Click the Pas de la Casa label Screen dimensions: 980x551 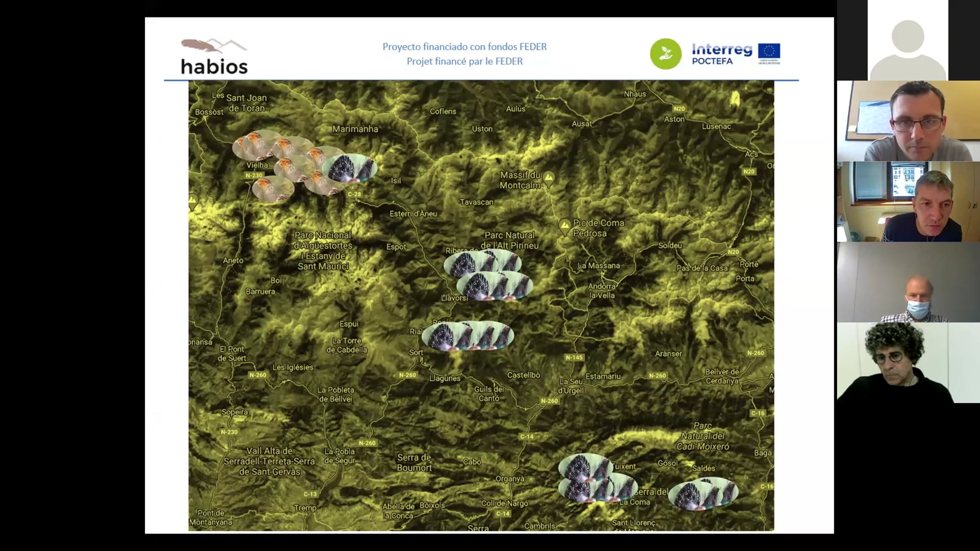click(x=702, y=268)
